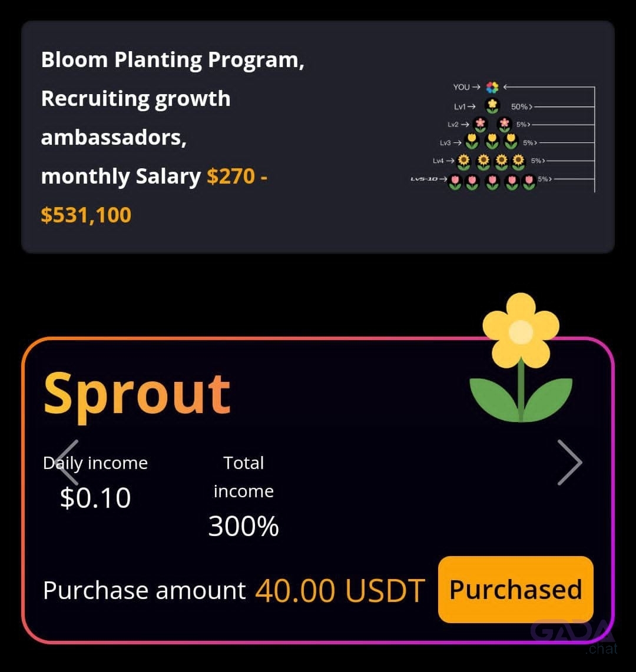Click the Sprout plan title
Viewport: 636px width, 672px height.
coord(137,394)
